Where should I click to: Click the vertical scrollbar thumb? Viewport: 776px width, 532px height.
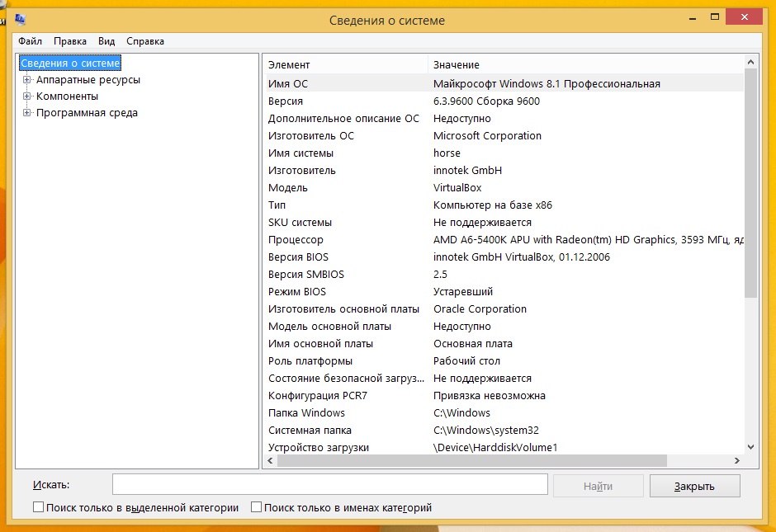click(x=750, y=181)
